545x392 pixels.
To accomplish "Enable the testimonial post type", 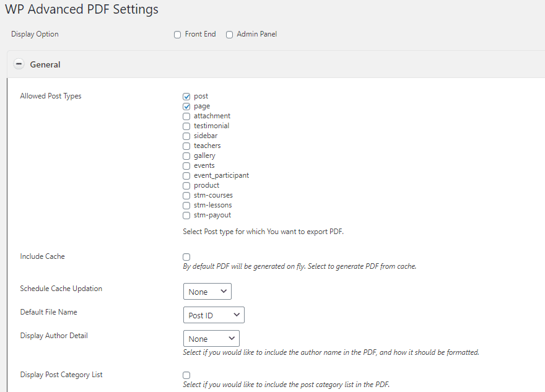I will [x=186, y=126].
